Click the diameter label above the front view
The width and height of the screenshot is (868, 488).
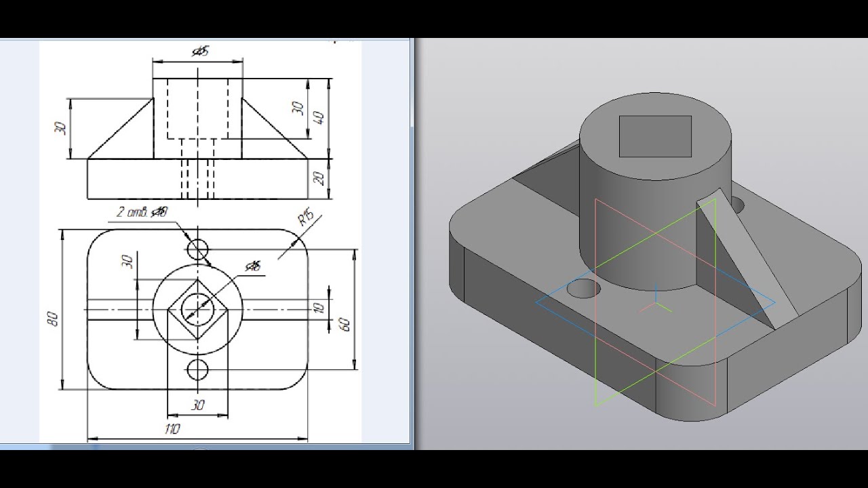click(x=200, y=52)
